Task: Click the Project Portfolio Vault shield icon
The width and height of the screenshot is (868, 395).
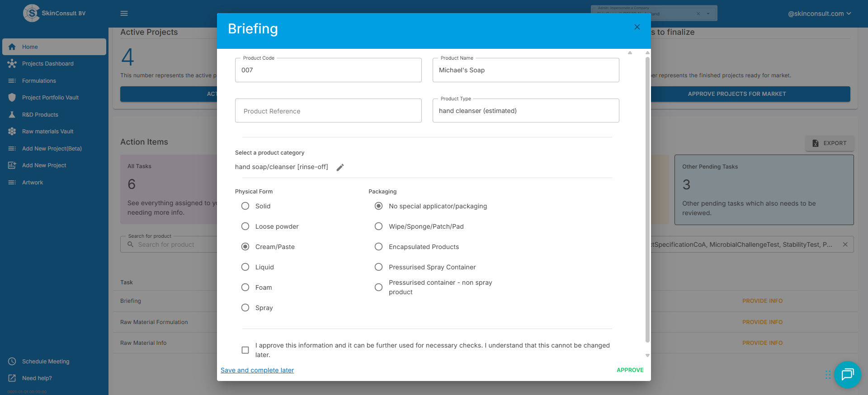Action: coord(12,98)
